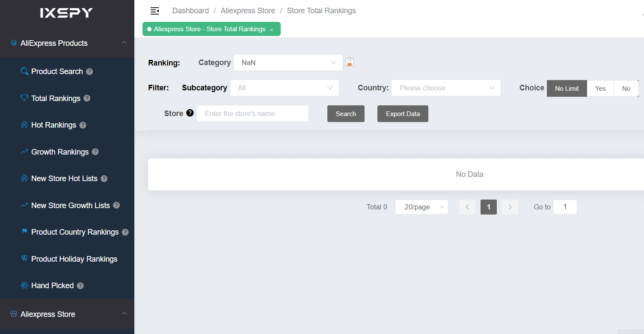The height and width of the screenshot is (334, 644).
Task: Click Export Data
Action: (402, 113)
